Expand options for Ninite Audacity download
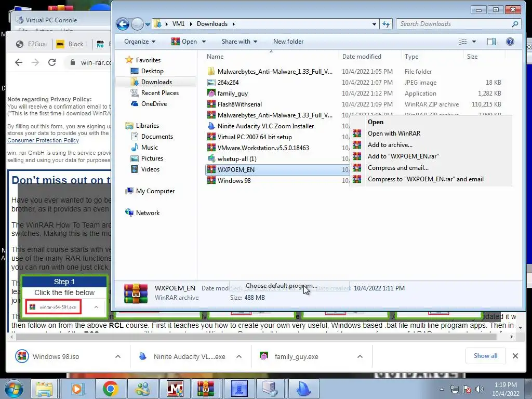Image resolution: width=532 pixels, height=399 pixels. tap(239, 356)
